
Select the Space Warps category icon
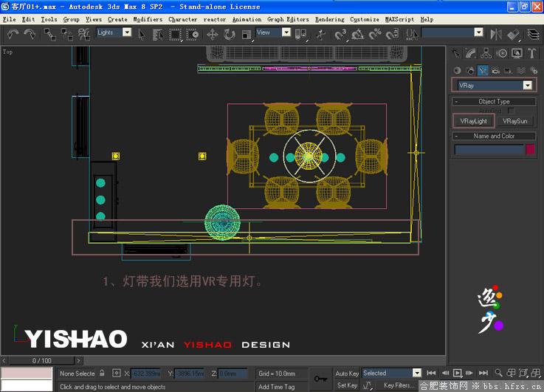click(x=521, y=70)
